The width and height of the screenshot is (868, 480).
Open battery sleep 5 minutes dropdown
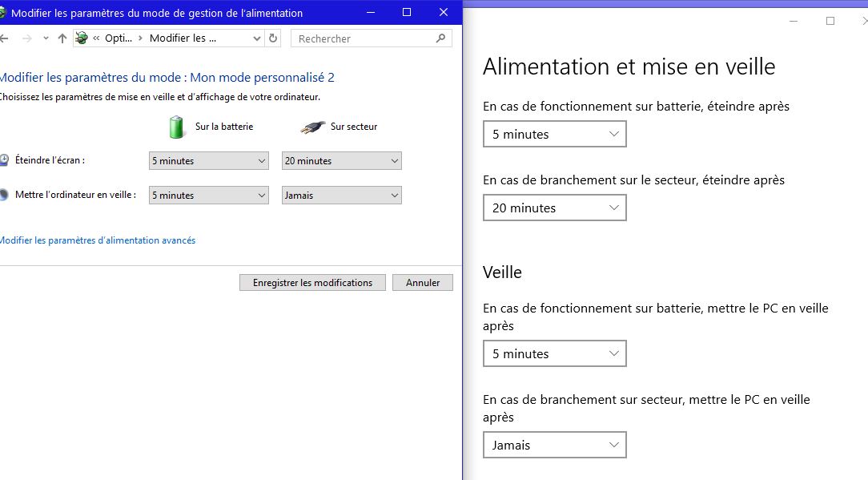coord(209,195)
